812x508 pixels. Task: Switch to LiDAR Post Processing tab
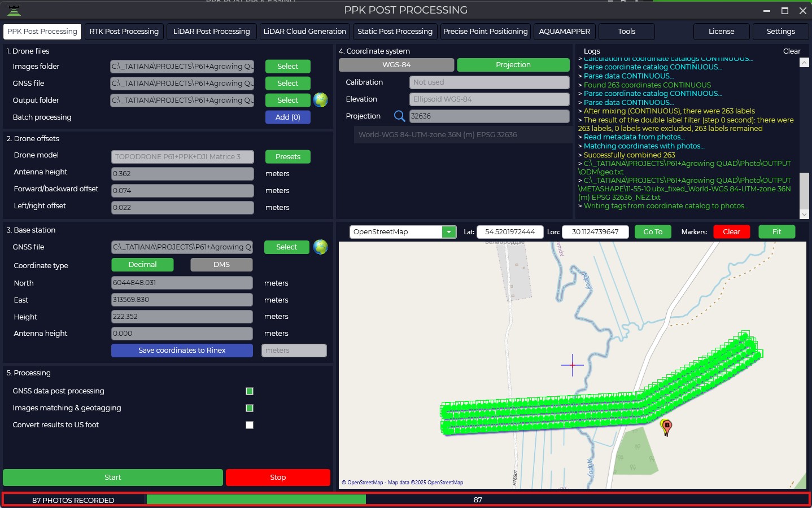212,32
